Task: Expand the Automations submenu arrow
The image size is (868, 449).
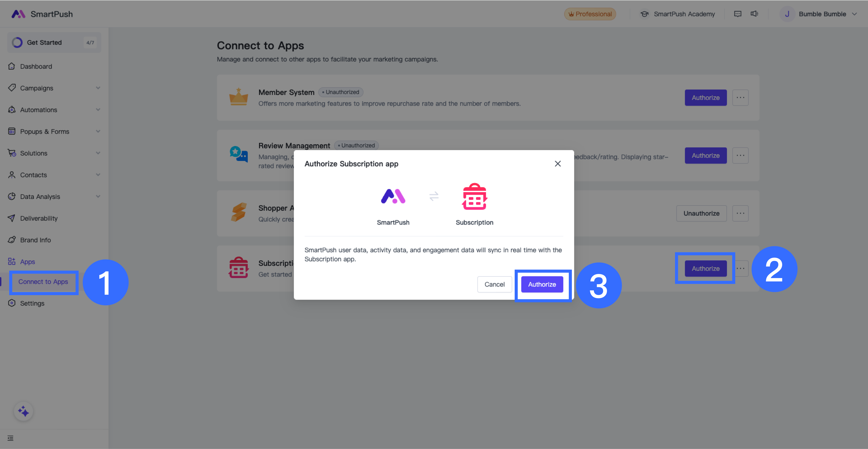Action: pyautogui.click(x=98, y=110)
